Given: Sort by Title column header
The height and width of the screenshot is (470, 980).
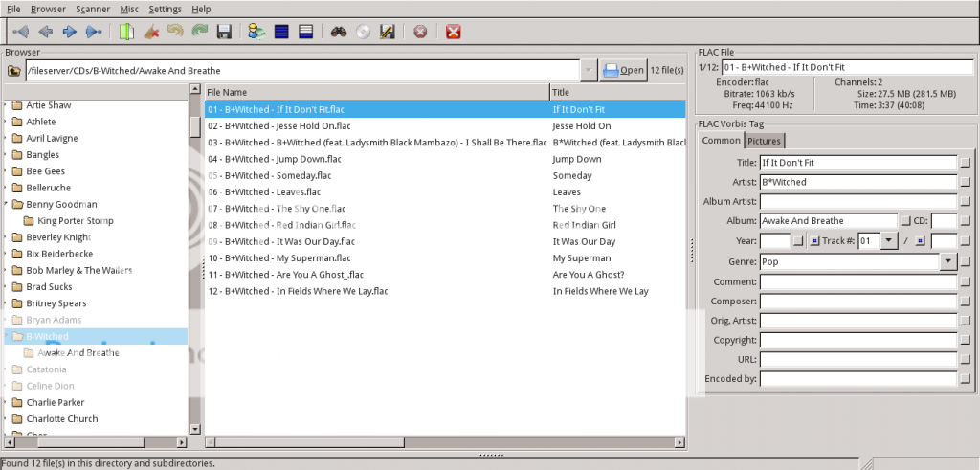Looking at the screenshot, I should click(617, 92).
